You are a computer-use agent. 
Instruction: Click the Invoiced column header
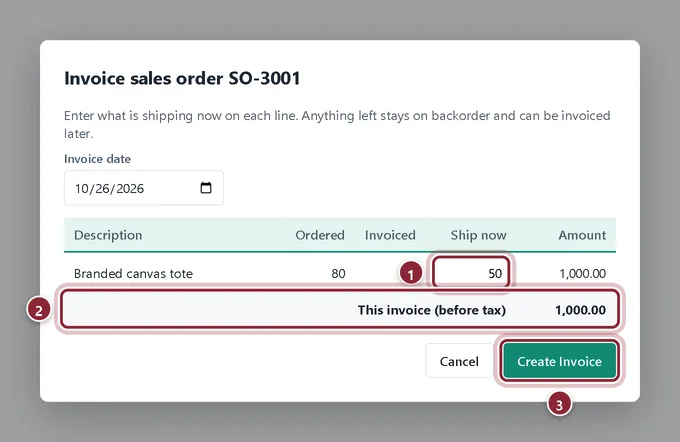point(390,235)
